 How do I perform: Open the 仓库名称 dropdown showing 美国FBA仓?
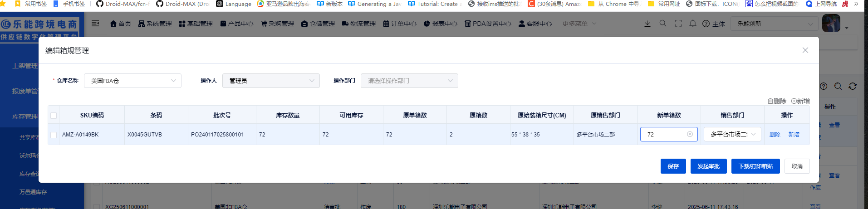(132, 81)
